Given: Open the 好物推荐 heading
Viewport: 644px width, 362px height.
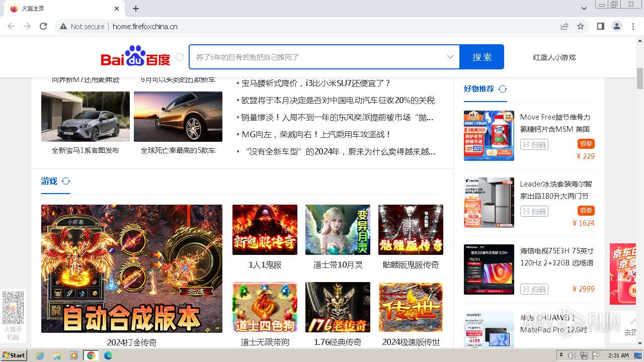Looking at the screenshot, I should pos(479,89).
